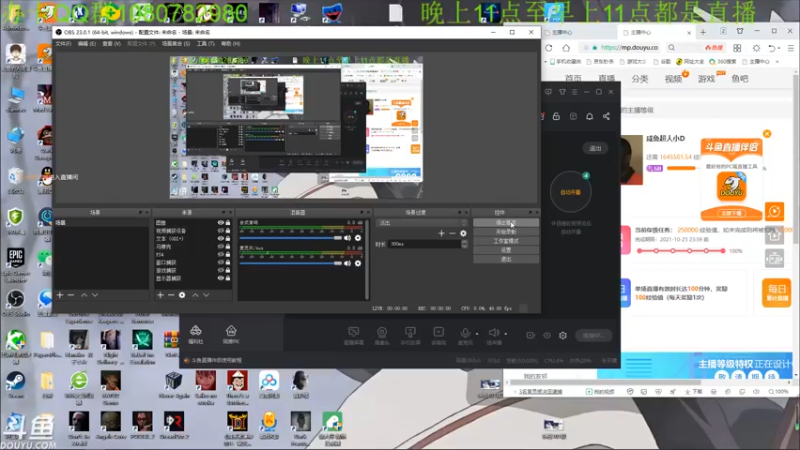
Task: Click 自动开播 circle in Douyu companion
Action: coord(570,192)
